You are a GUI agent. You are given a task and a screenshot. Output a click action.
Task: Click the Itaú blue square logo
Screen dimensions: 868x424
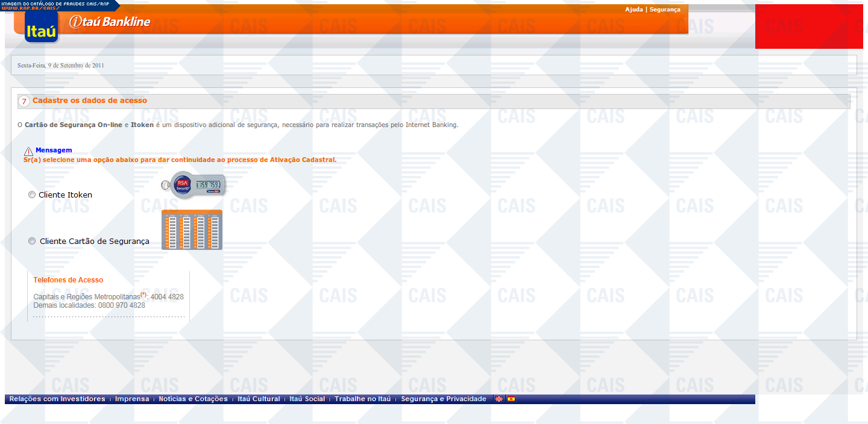41,26
